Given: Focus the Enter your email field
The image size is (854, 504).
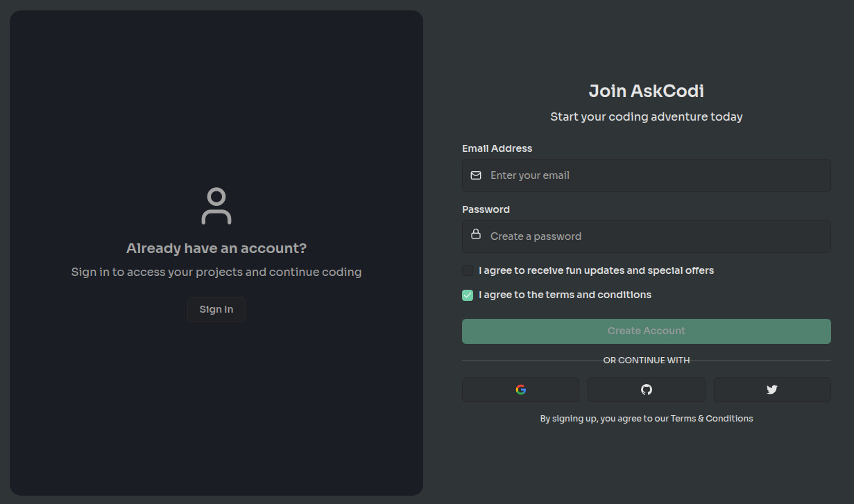Looking at the screenshot, I should click(x=647, y=175).
